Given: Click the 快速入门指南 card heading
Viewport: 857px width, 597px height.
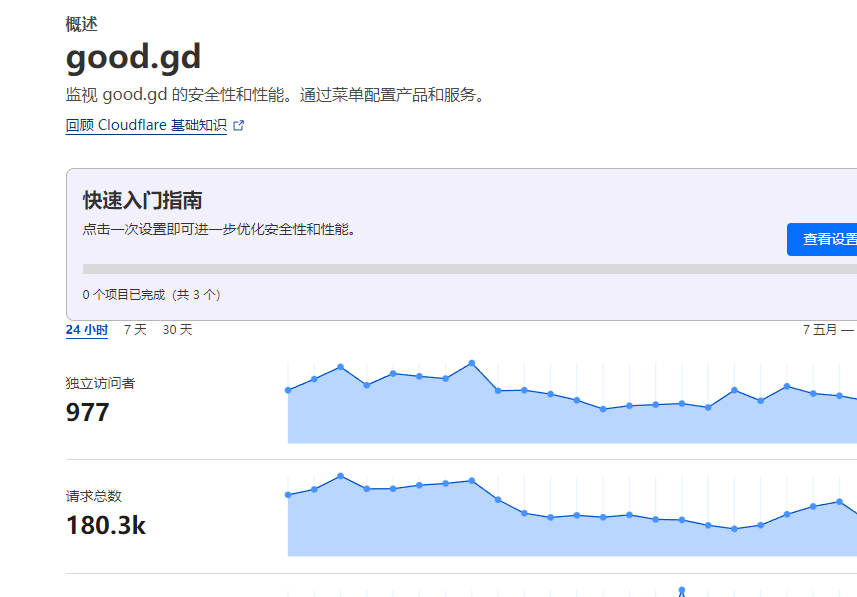Looking at the screenshot, I should [x=143, y=201].
